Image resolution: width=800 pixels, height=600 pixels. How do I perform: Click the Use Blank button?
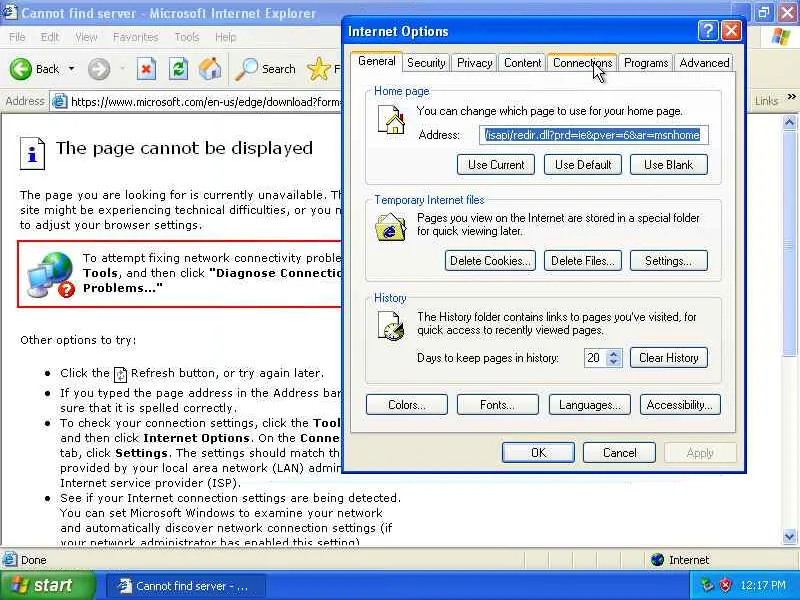(668, 165)
